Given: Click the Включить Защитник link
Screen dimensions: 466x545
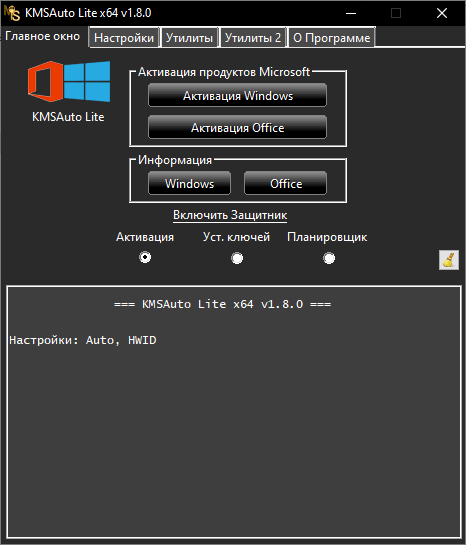Looking at the screenshot, I should (x=230, y=215).
